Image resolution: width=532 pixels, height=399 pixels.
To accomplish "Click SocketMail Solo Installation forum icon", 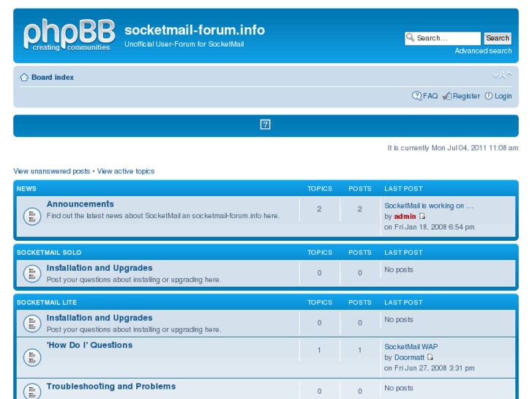I will pyautogui.click(x=32, y=274).
